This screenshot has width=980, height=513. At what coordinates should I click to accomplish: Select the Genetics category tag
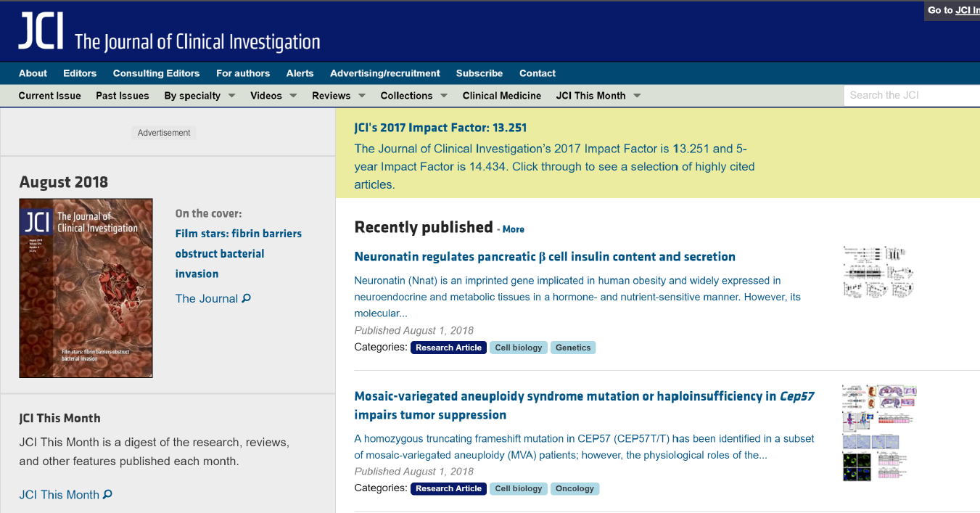(x=573, y=348)
